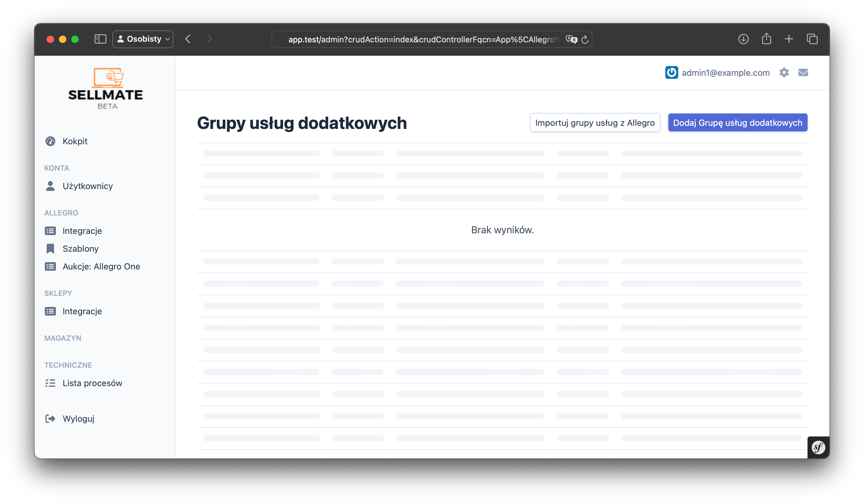Toggle the Safari sidebar icon
This screenshot has width=864, height=504.
tap(100, 39)
